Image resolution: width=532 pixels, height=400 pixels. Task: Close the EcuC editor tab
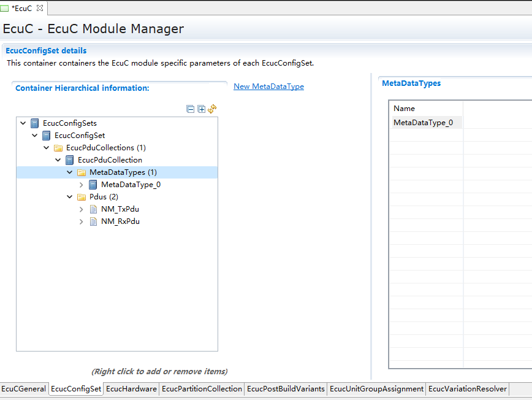pos(40,8)
